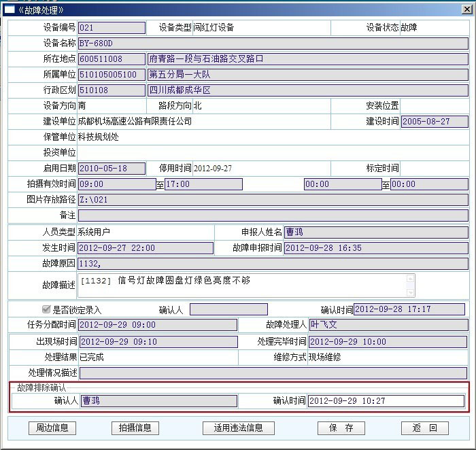Viewport: 476px width, 450px height.
Task: Click empty 确认人 field beside 是否锁定录入
Action: [x=228, y=309]
